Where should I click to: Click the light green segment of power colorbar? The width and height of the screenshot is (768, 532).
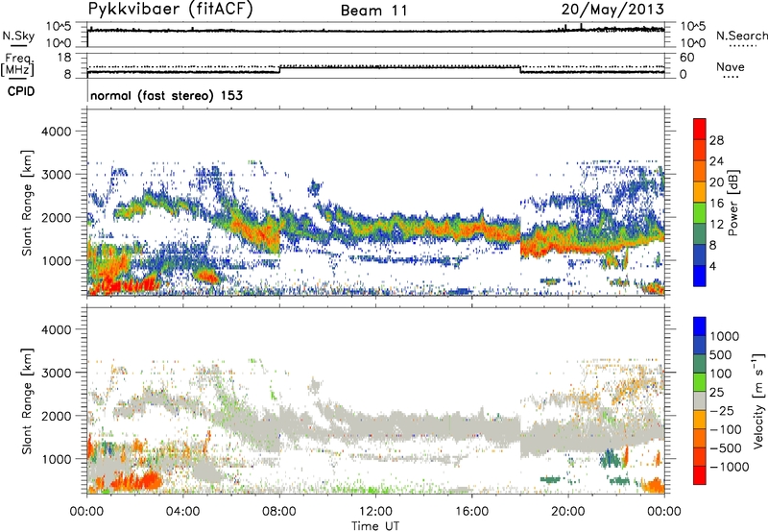tap(700, 212)
